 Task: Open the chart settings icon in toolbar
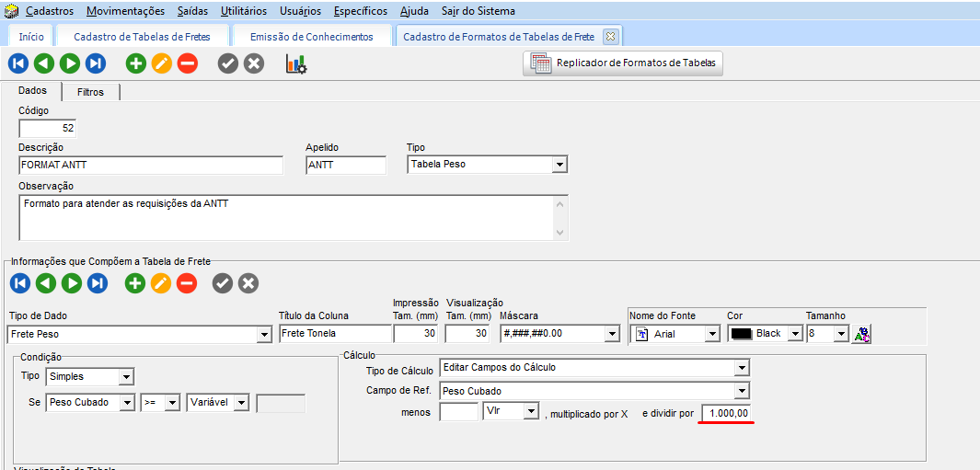(295, 63)
